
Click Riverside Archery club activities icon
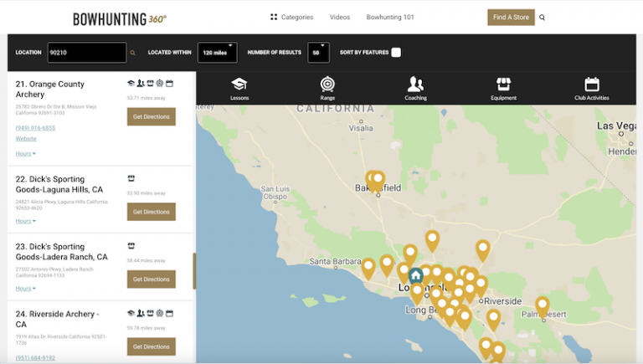169,313
